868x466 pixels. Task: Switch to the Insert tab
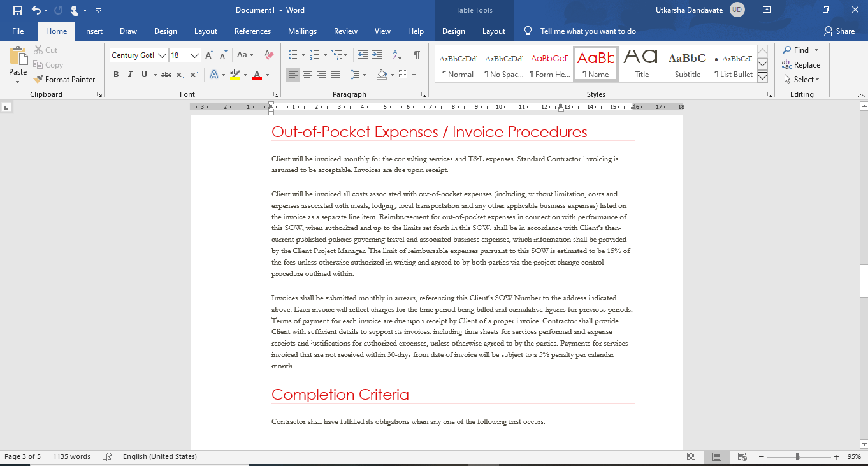click(93, 31)
